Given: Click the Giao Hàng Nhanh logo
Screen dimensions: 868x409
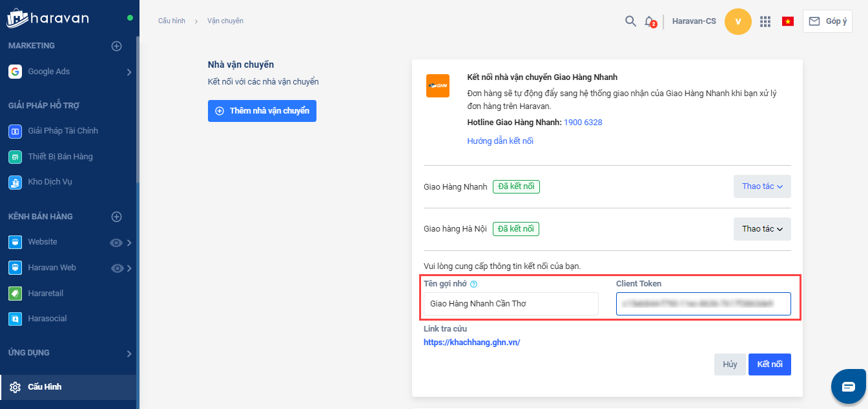Looking at the screenshot, I should pyautogui.click(x=437, y=86).
